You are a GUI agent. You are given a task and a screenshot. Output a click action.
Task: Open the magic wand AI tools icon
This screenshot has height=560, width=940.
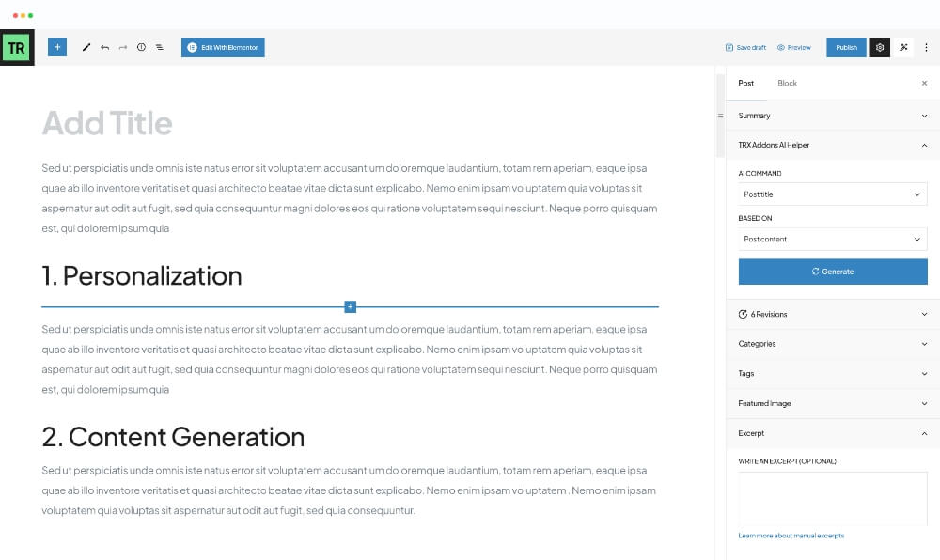[x=903, y=47]
